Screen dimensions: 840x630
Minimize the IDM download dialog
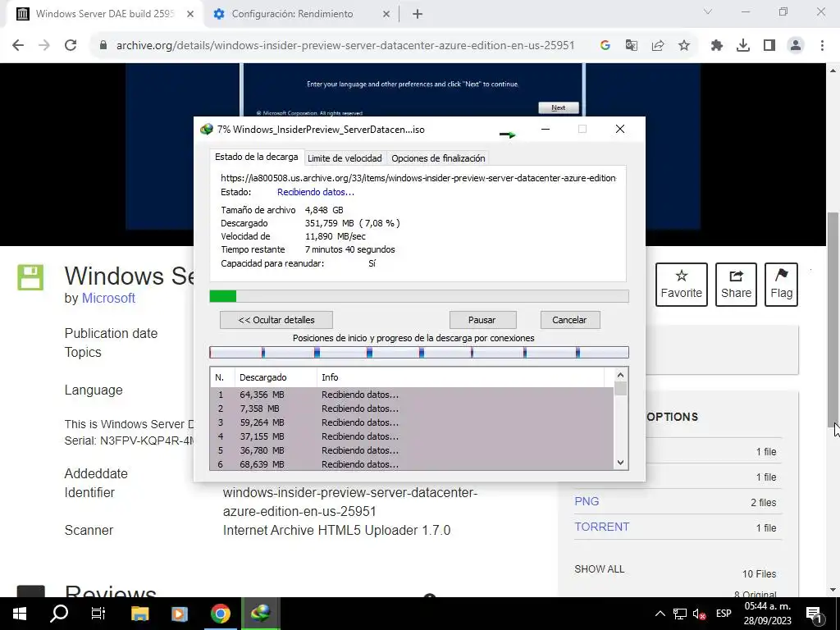[x=546, y=129]
